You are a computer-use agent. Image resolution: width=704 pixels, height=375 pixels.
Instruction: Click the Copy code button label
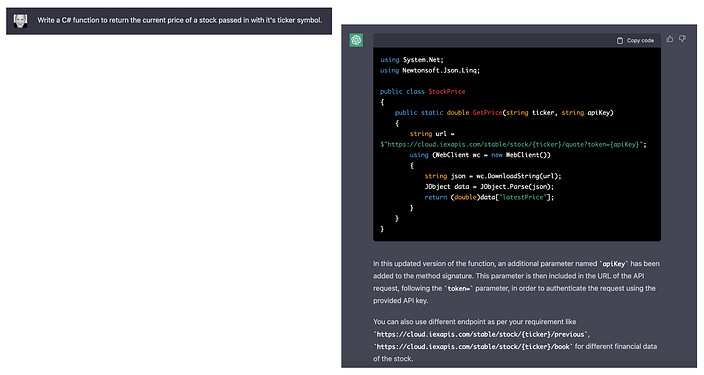click(640, 40)
